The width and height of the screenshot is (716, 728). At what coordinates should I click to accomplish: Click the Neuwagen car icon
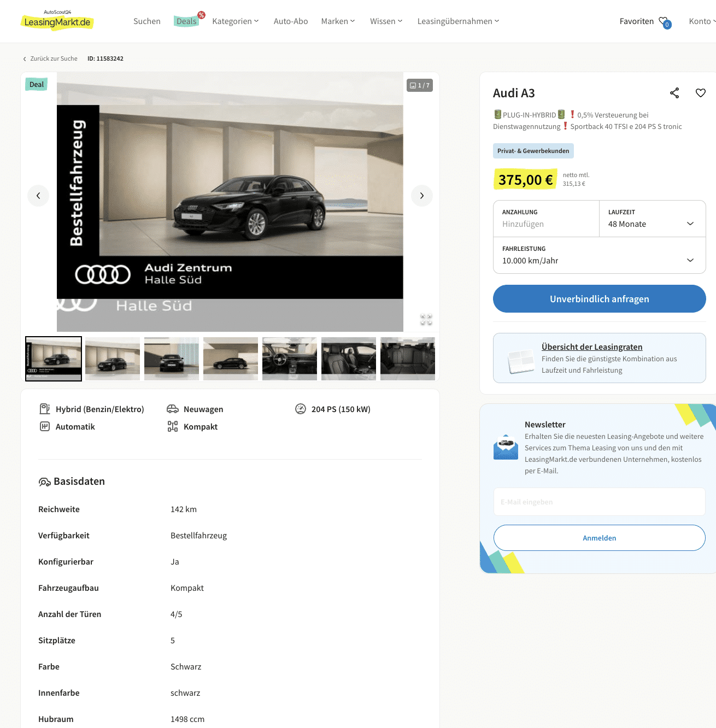point(173,409)
